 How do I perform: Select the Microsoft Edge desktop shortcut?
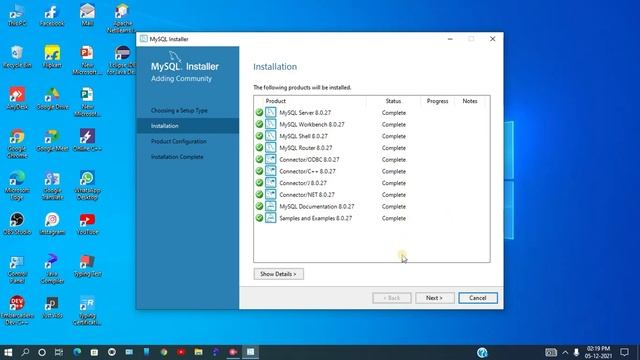[x=17, y=186]
